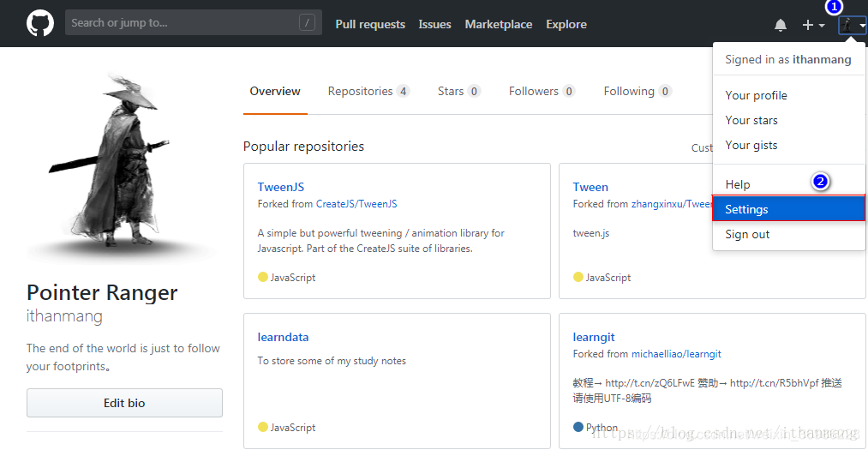Click the ithanmang username under the name

(64, 316)
